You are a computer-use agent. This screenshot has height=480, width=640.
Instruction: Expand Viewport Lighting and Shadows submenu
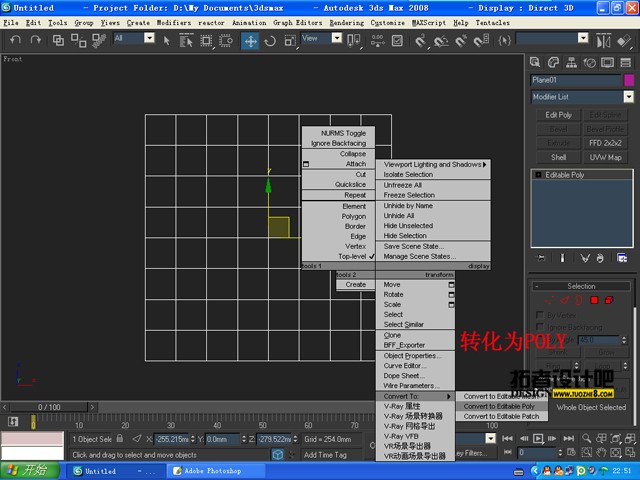coord(433,164)
